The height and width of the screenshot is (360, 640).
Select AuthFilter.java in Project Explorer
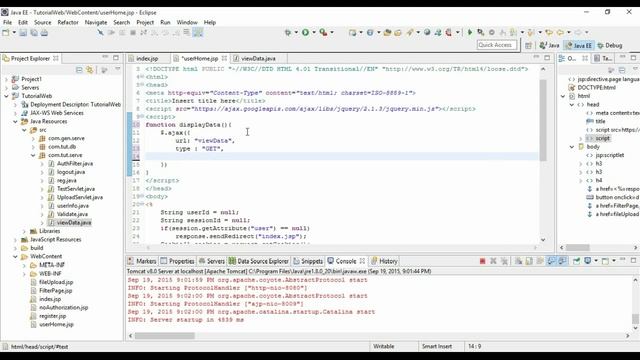[75, 163]
